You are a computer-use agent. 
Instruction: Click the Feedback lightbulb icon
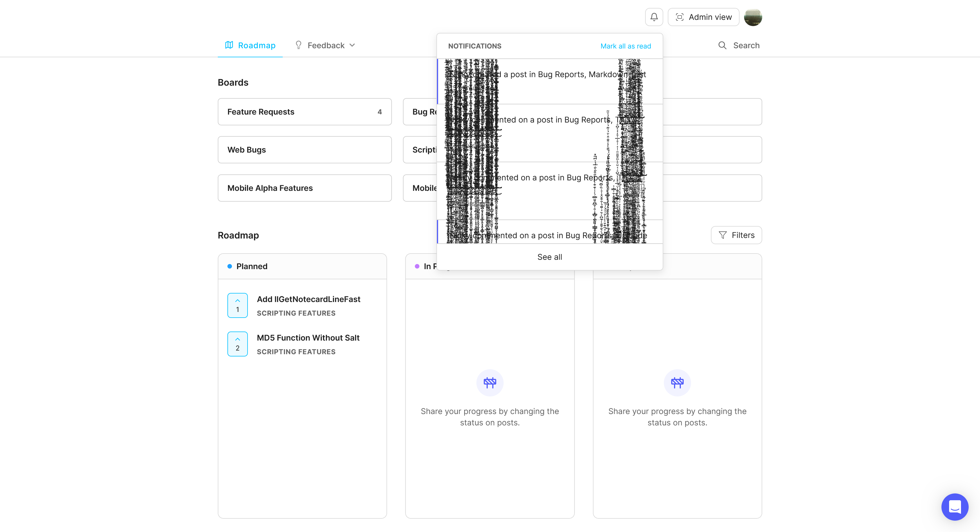pyautogui.click(x=299, y=45)
